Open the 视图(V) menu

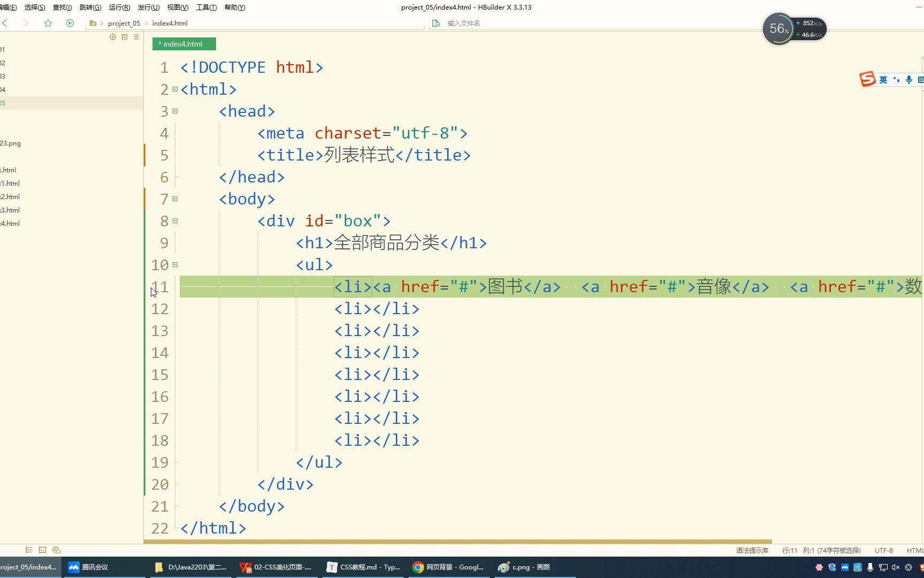click(x=178, y=7)
